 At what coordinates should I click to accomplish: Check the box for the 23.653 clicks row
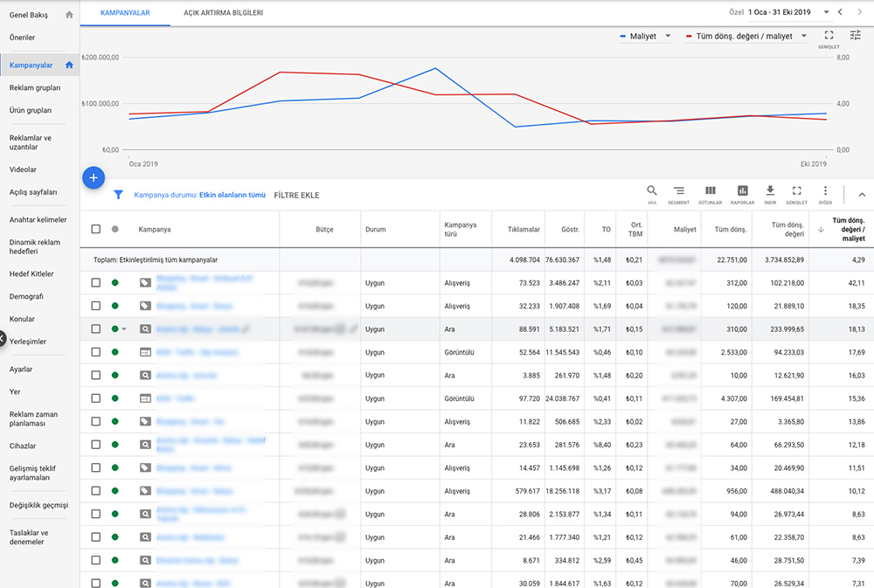tap(96, 445)
